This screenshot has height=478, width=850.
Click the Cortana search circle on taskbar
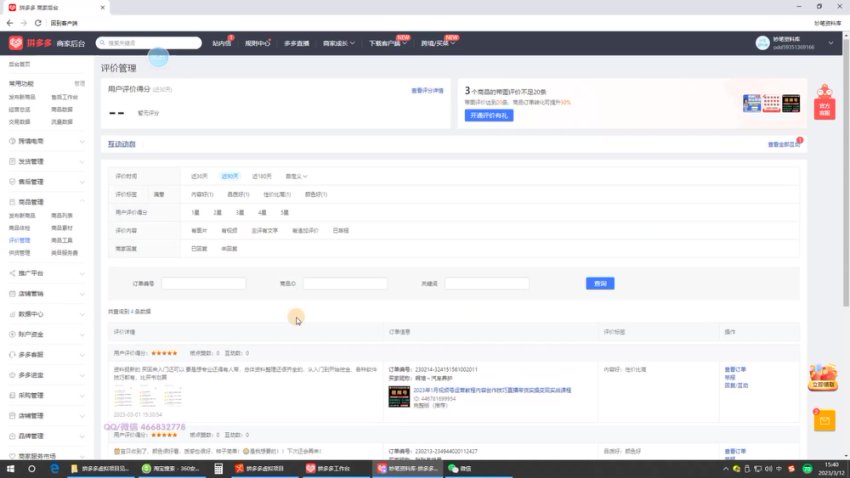pos(31,468)
